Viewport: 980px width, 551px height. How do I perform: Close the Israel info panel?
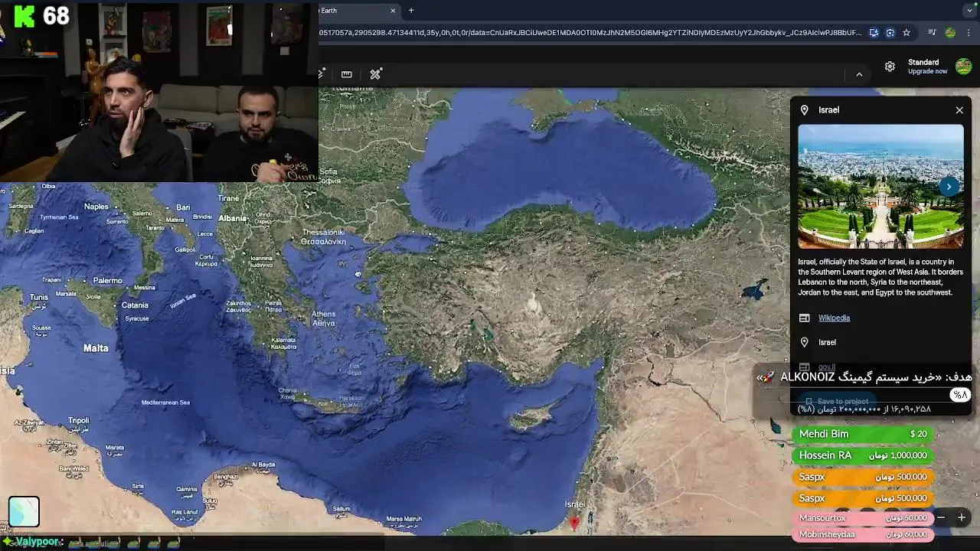[x=959, y=110]
